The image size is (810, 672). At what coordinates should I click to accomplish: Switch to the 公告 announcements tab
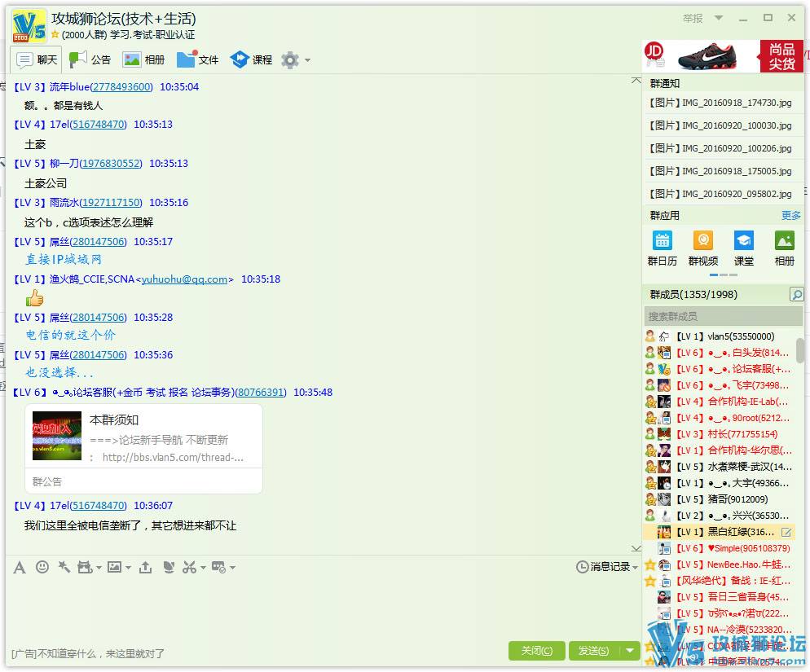click(90, 59)
